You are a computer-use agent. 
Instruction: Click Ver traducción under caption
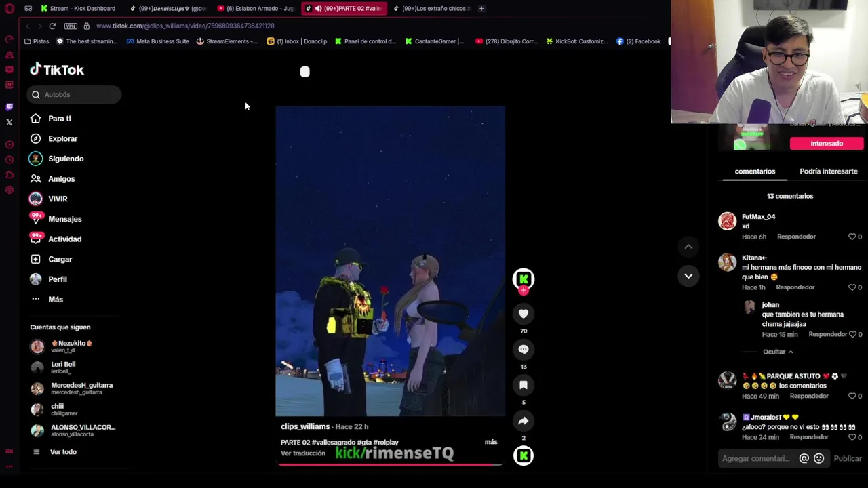303,453
